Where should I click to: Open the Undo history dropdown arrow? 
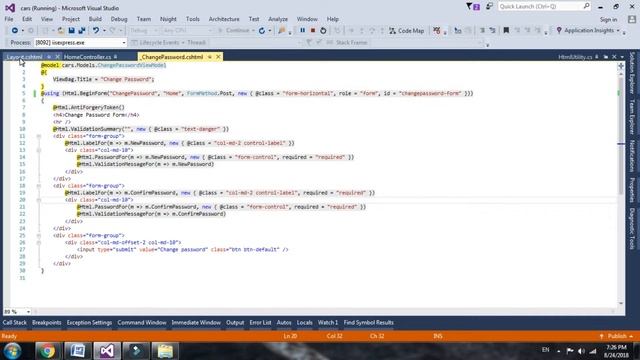[x=104, y=31]
